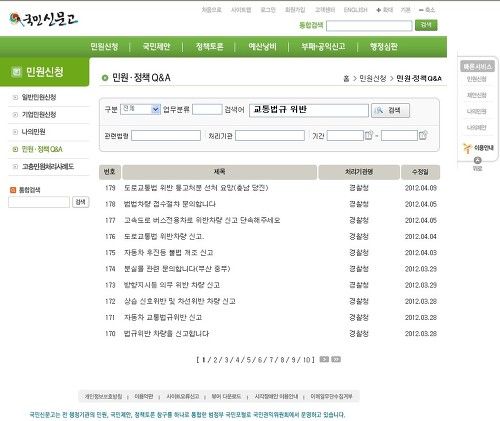Open the 민원신청 main menu
500x421 pixels.
coord(104,47)
